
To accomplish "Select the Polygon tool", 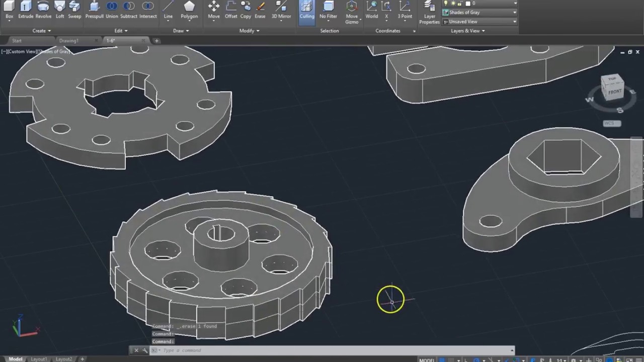I will [x=189, y=10].
